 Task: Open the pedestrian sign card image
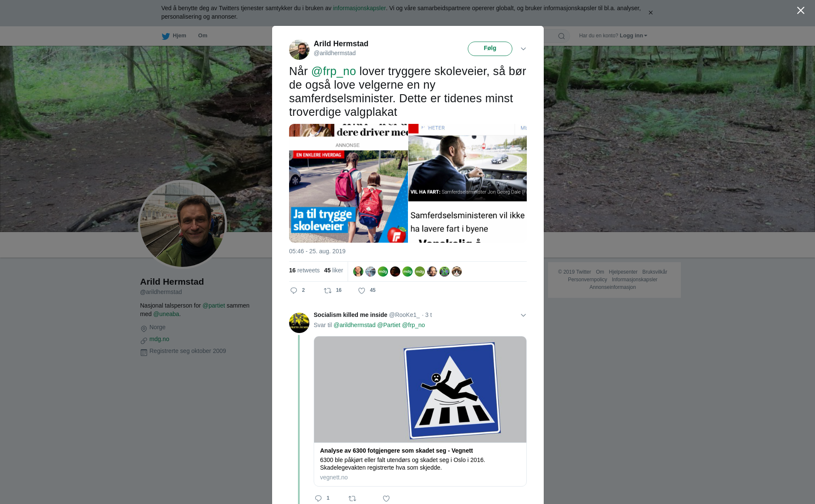(x=420, y=389)
